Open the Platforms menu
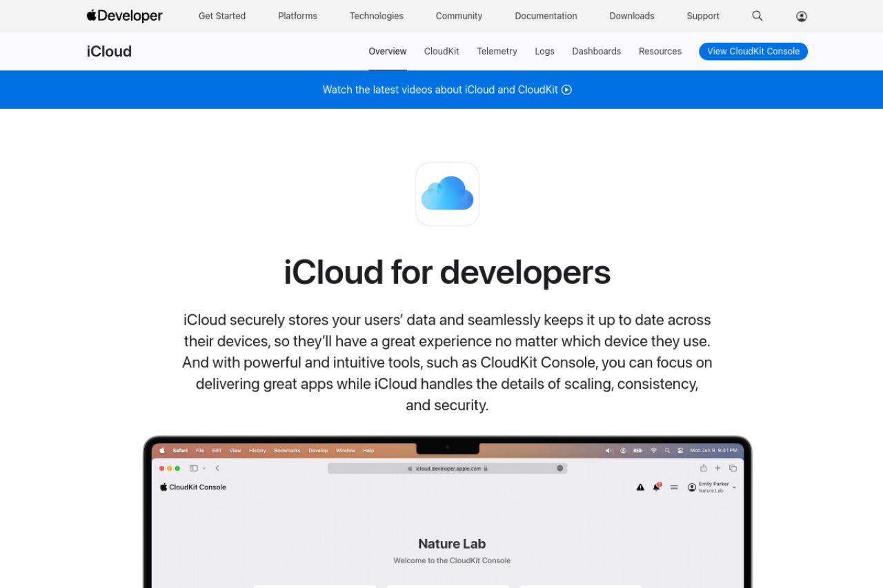Viewport: 883px width, 588px height. (x=297, y=16)
